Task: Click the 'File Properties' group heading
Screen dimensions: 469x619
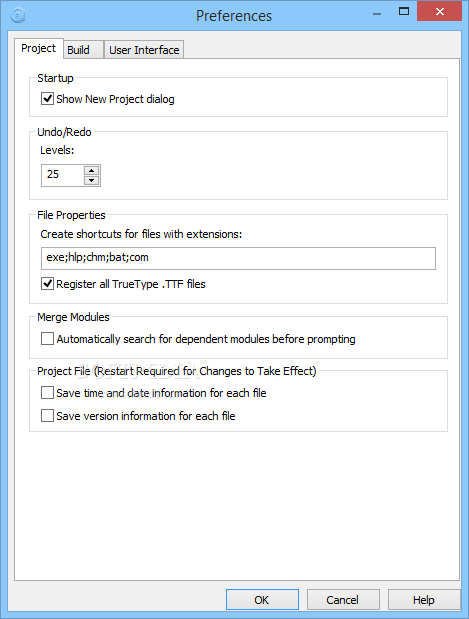Action: pos(71,215)
